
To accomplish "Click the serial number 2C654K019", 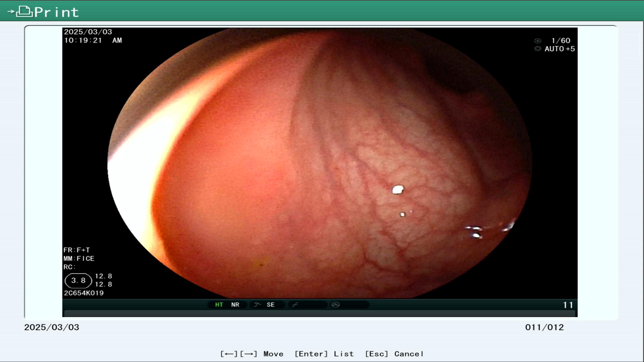I will (x=84, y=293).
